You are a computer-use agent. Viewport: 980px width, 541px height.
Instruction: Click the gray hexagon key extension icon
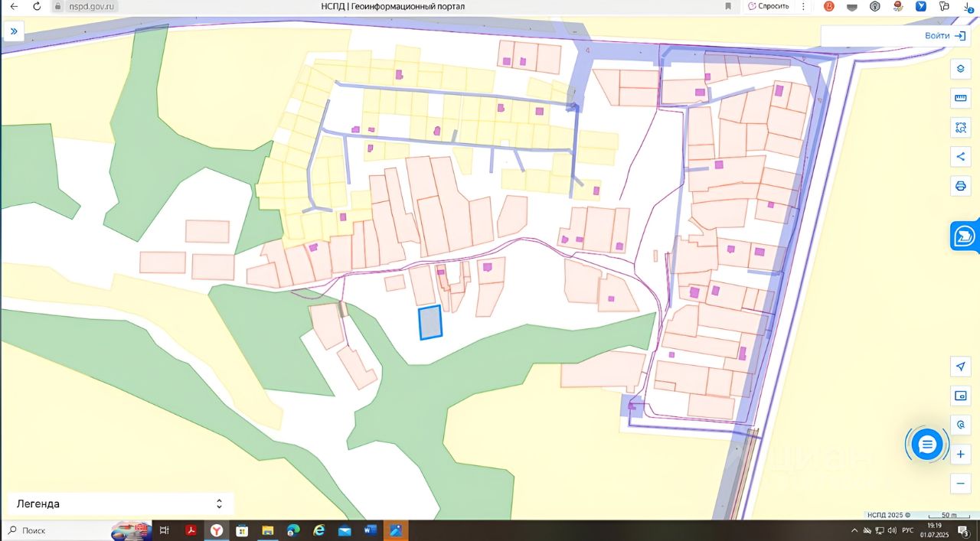click(875, 6)
